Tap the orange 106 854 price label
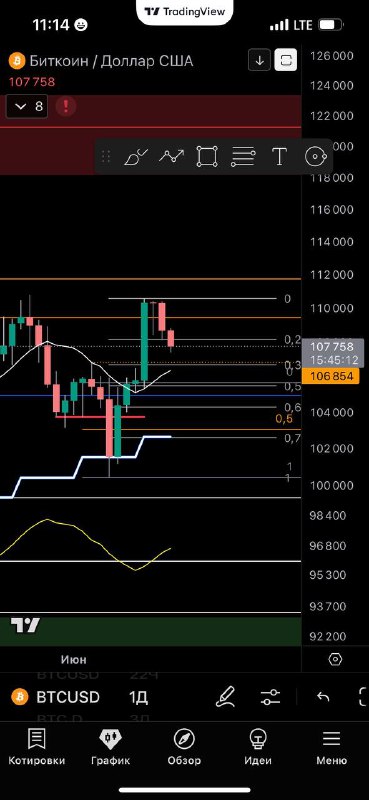 point(331,377)
